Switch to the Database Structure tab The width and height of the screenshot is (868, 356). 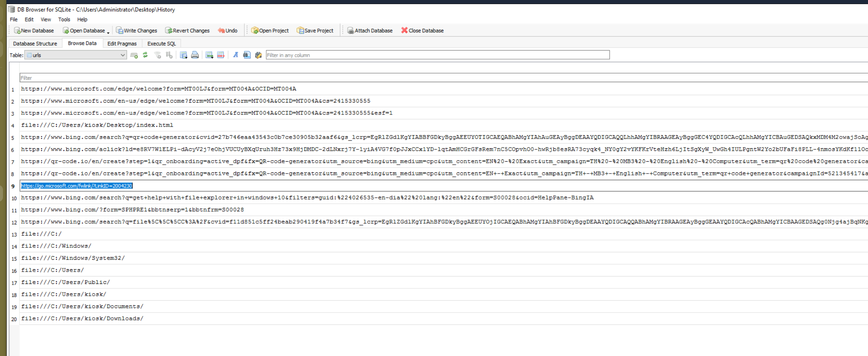(x=35, y=43)
